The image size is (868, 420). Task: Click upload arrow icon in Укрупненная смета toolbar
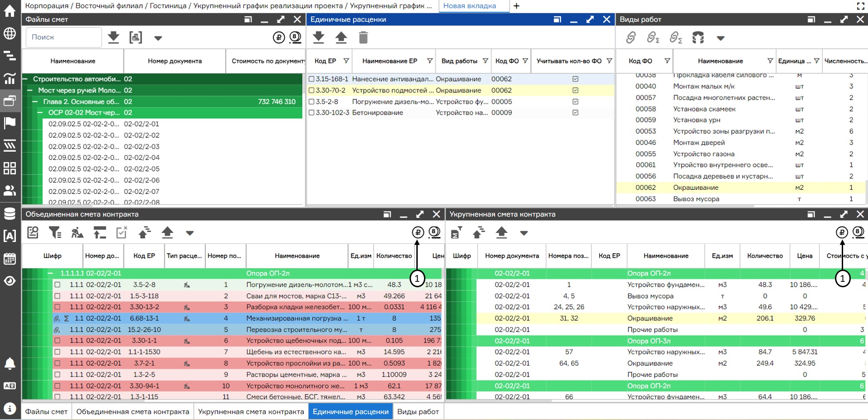click(x=501, y=232)
